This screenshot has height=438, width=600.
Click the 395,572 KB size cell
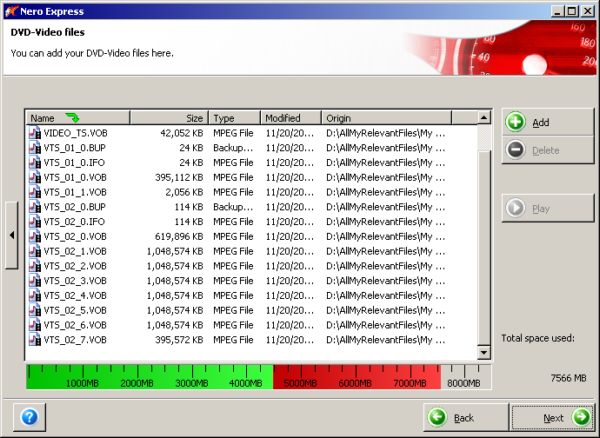pyautogui.click(x=179, y=340)
